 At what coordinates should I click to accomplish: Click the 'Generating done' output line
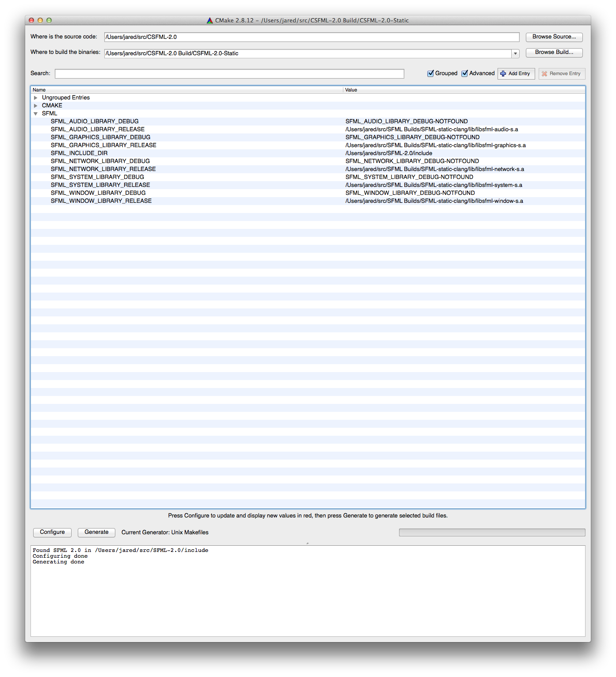point(58,562)
